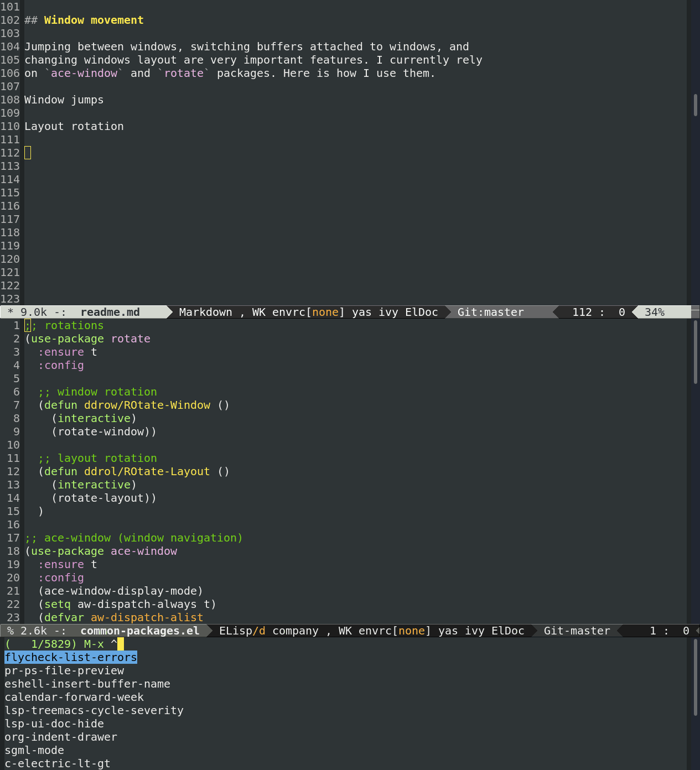Select calendar-forward-week command
The width and height of the screenshot is (700, 770).
coord(74,697)
